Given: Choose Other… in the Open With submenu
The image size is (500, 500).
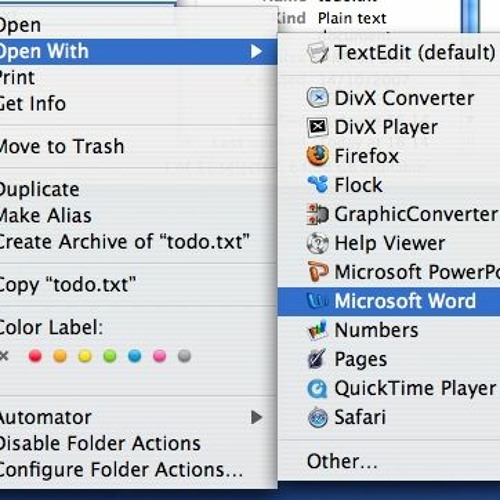Looking at the screenshot, I should (x=389, y=462).
